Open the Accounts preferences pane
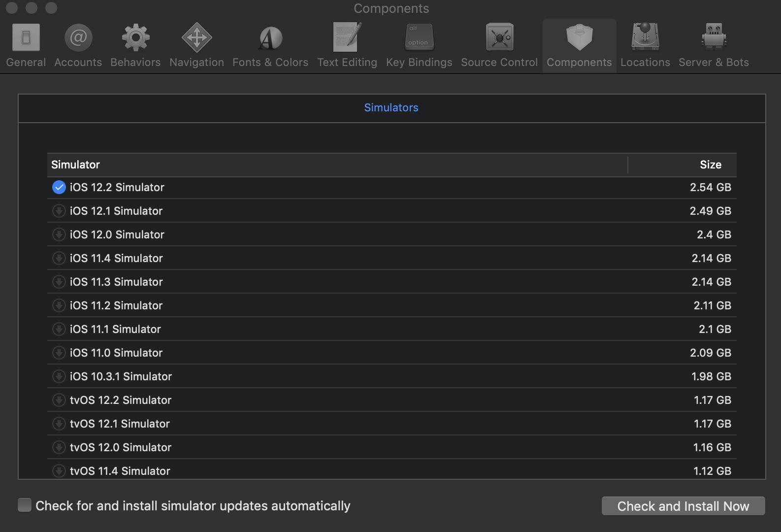Image resolution: width=781 pixels, height=532 pixels. [x=78, y=45]
